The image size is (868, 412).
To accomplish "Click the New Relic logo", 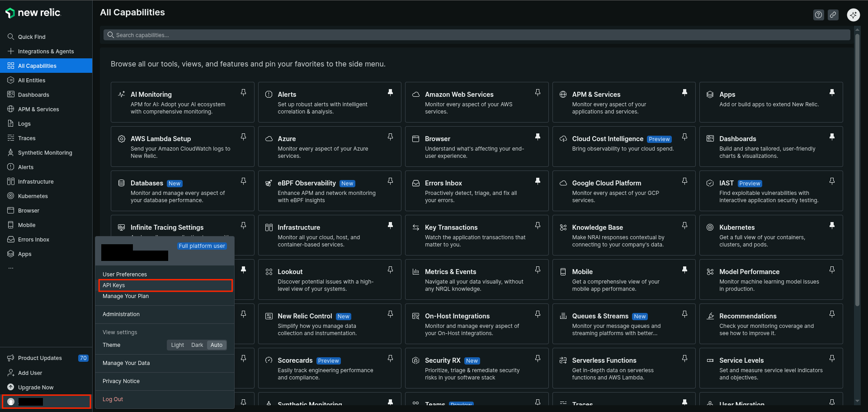I will (33, 13).
